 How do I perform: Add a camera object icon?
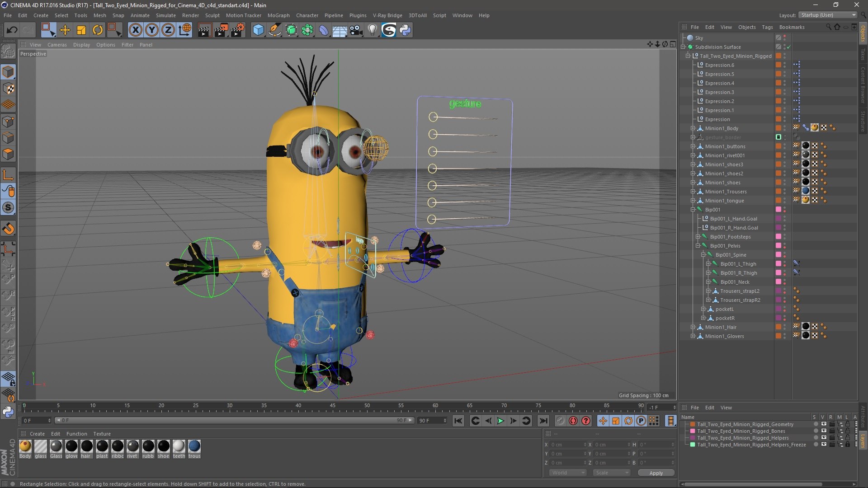point(356,30)
